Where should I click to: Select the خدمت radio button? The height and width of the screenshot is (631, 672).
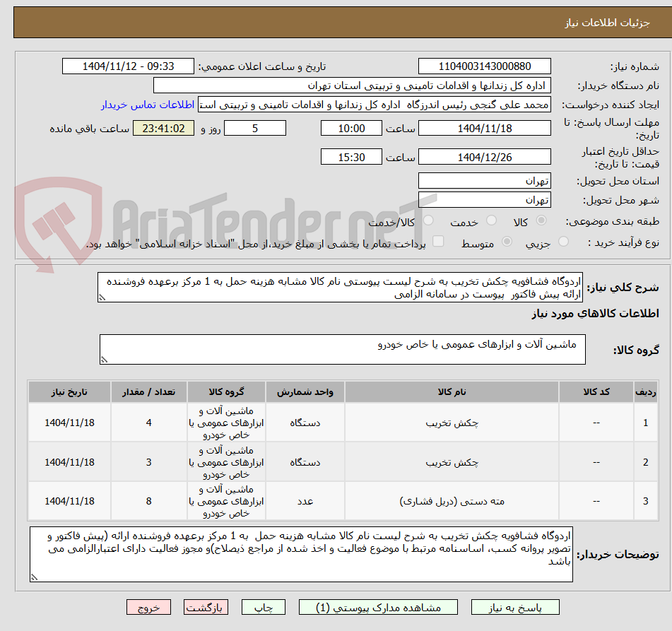(x=492, y=220)
